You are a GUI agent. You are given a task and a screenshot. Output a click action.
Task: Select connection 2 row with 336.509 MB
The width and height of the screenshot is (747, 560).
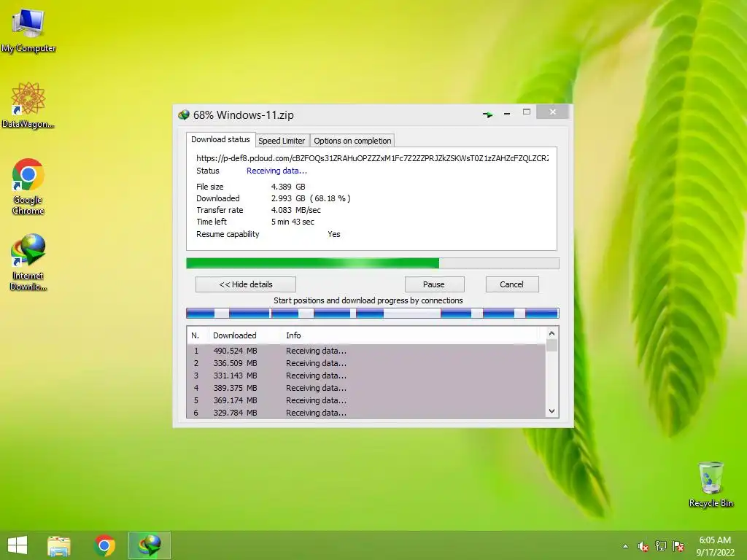point(366,363)
